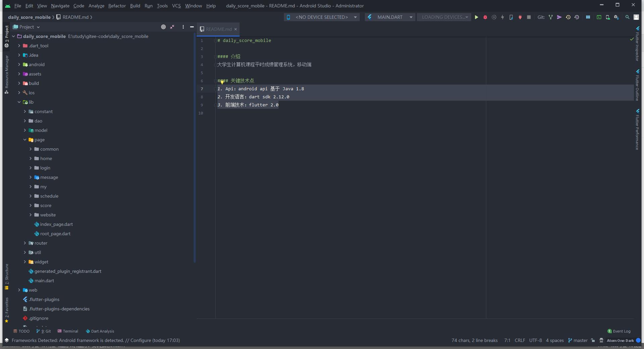Start debugging with the red bug icon
The width and height of the screenshot is (644, 349).
(485, 17)
